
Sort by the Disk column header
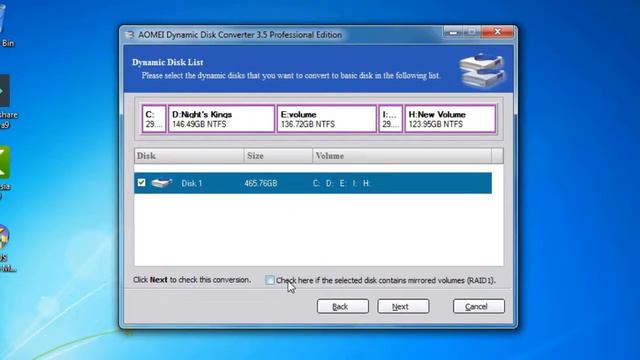pyautogui.click(x=189, y=156)
